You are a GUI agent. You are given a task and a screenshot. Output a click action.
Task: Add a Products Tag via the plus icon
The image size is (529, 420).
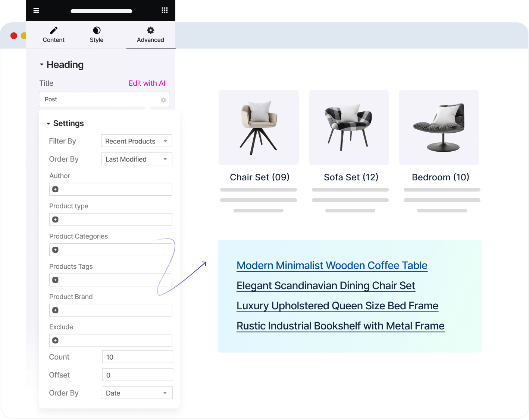click(55, 280)
